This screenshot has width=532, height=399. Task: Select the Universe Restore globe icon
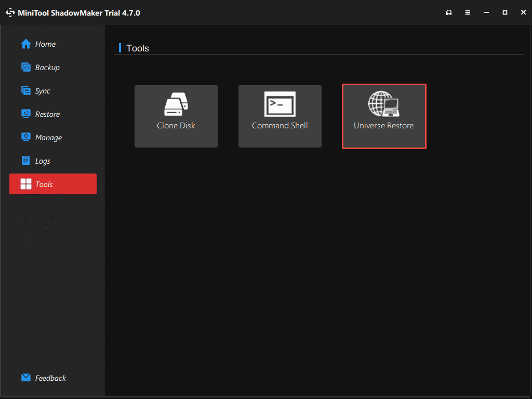(383, 104)
